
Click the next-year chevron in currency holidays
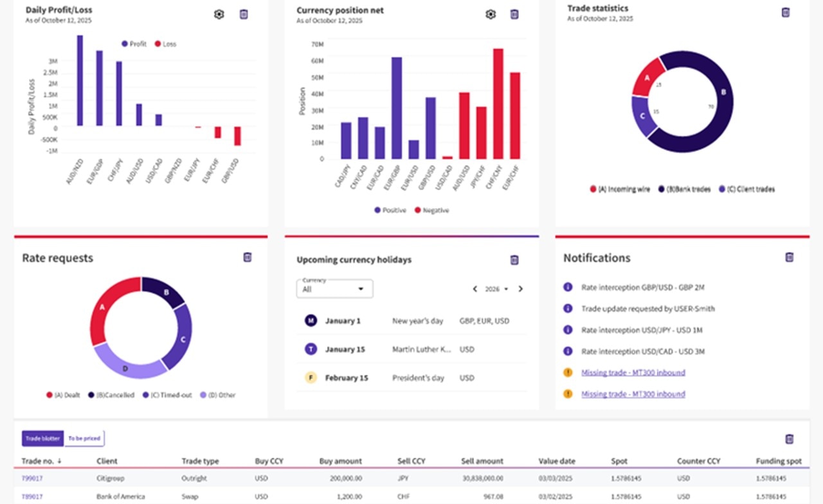[521, 289]
